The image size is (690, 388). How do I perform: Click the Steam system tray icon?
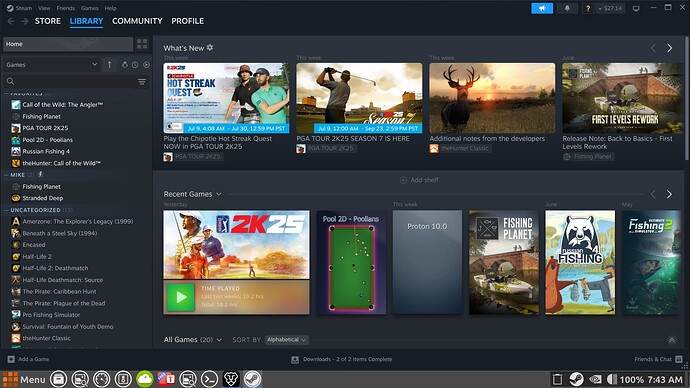(x=576, y=379)
